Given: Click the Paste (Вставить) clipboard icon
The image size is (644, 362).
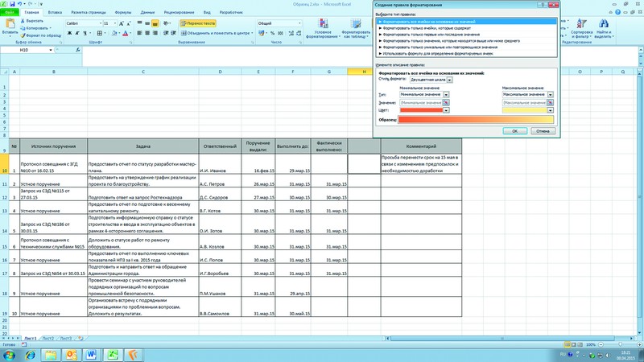Looking at the screenshot, I should [10, 25].
